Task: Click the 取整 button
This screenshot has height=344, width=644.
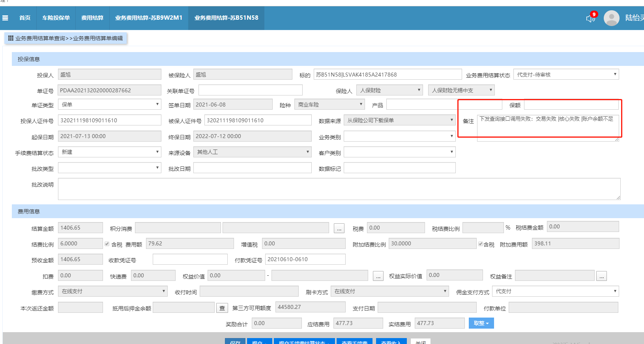Action: coord(481,323)
